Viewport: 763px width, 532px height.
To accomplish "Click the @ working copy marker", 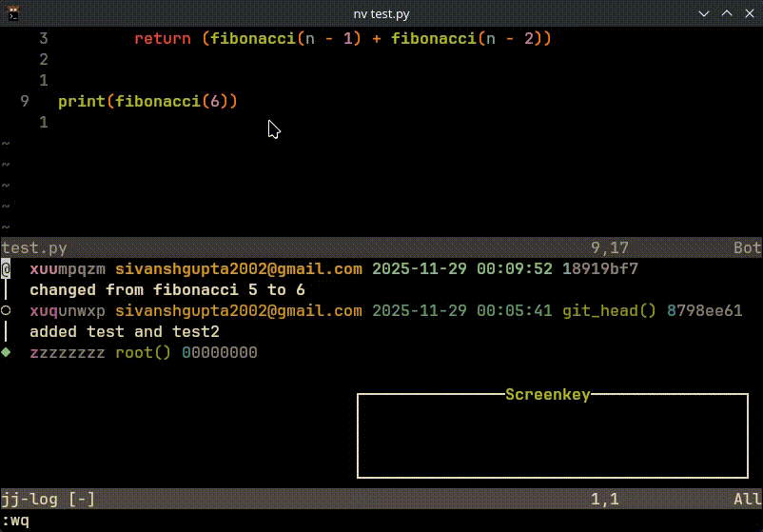I will [x=6, y=269].
